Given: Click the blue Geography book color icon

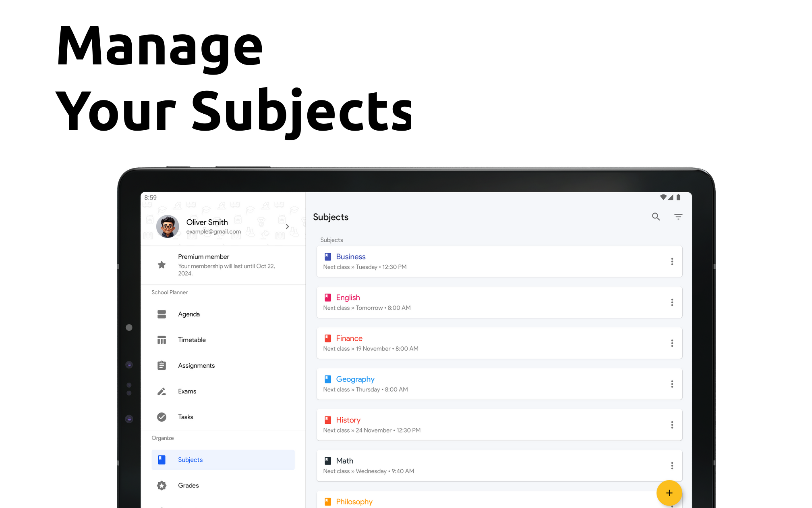Looking at the screenshot, I should pos(328,379).
